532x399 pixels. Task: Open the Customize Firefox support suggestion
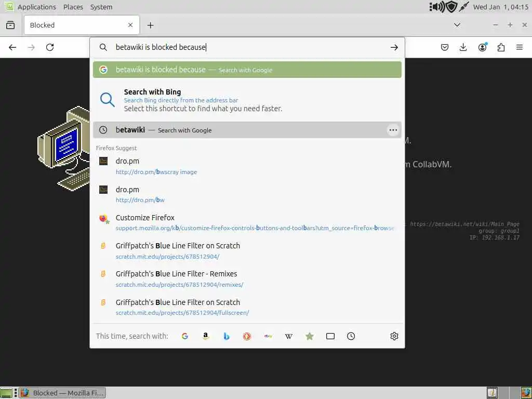247,222
